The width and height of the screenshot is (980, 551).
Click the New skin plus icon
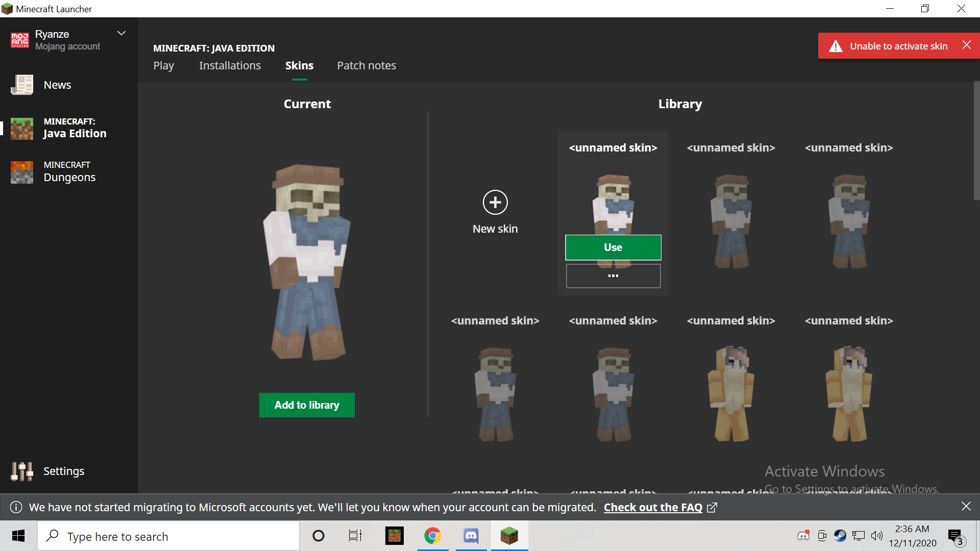coord(495,203)
